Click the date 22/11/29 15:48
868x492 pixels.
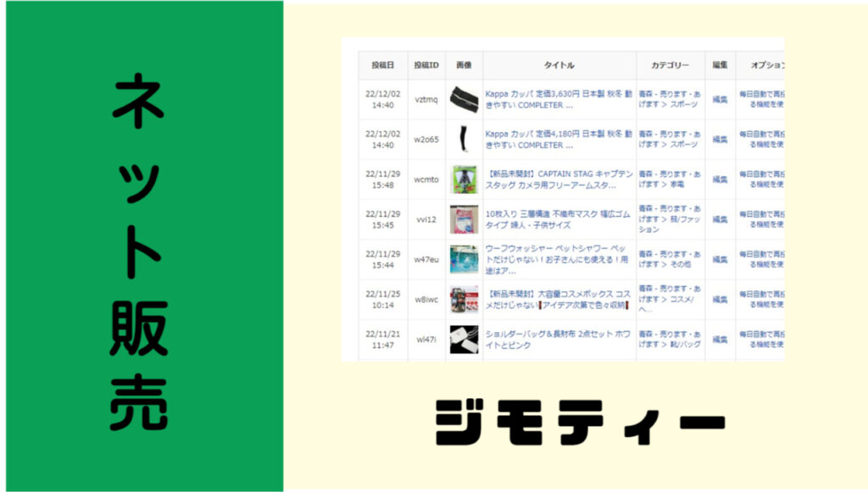tap(383, 180)
